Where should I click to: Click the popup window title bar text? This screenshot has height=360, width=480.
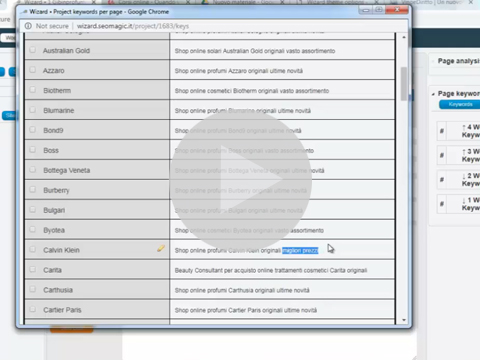pos(99,12)
